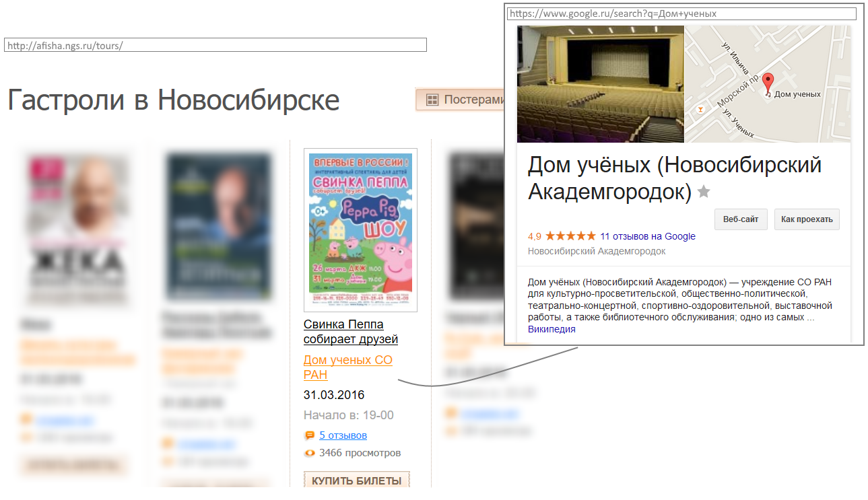The height and width of the screenshot is (500, 868).
Task: Click the Как проехать directions button
Action: click(x=807, y=219)
